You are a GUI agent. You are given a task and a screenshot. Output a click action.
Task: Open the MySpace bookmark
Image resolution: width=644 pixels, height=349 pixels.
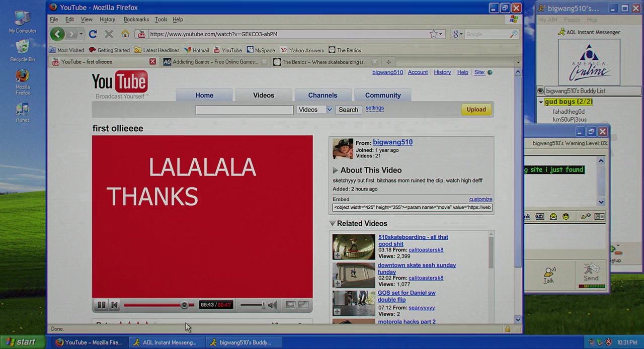click(x=261, y=50)
